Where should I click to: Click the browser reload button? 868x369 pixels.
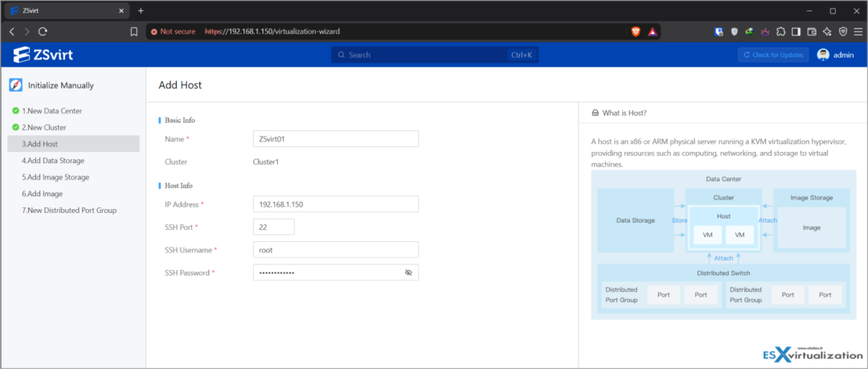click(43, 31)
